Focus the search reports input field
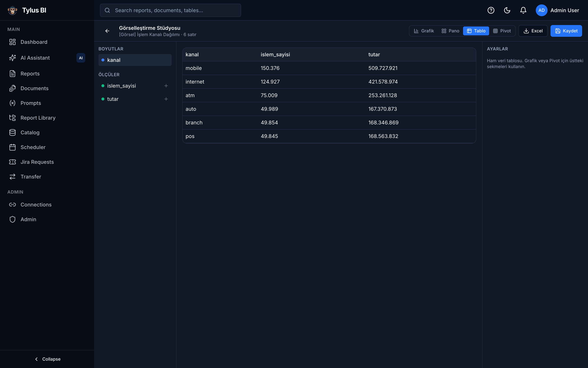Image resolution: width=588 pixels, height=368 pixels. (x=170, y=10)
